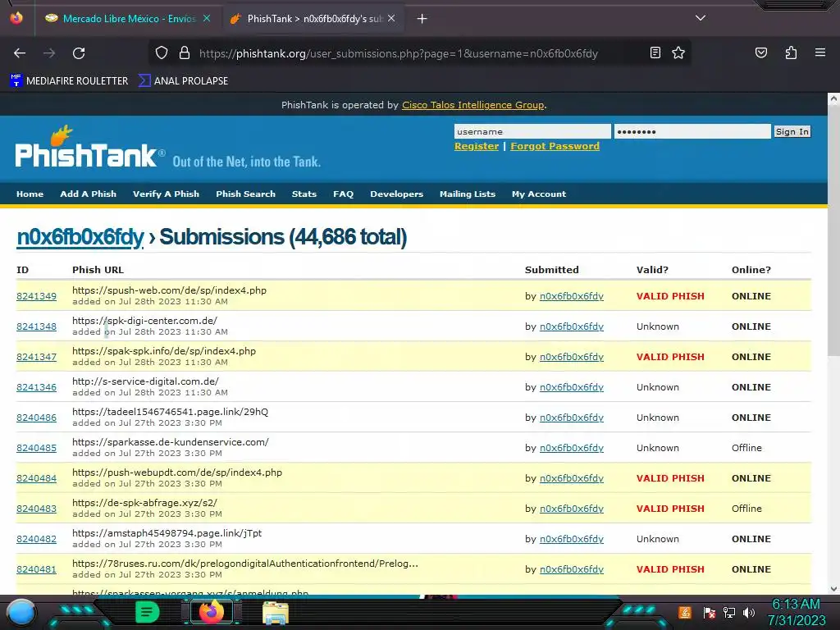Open submission ID 8241347
The image size is (840, 630).
tap(36, 357)
